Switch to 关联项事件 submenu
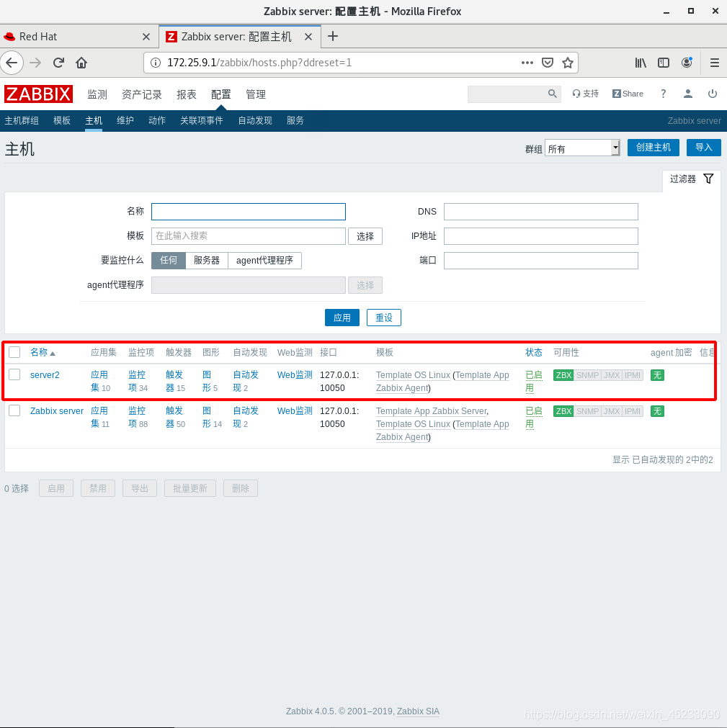This screenshot has height=728, width=727. [202, 121]
